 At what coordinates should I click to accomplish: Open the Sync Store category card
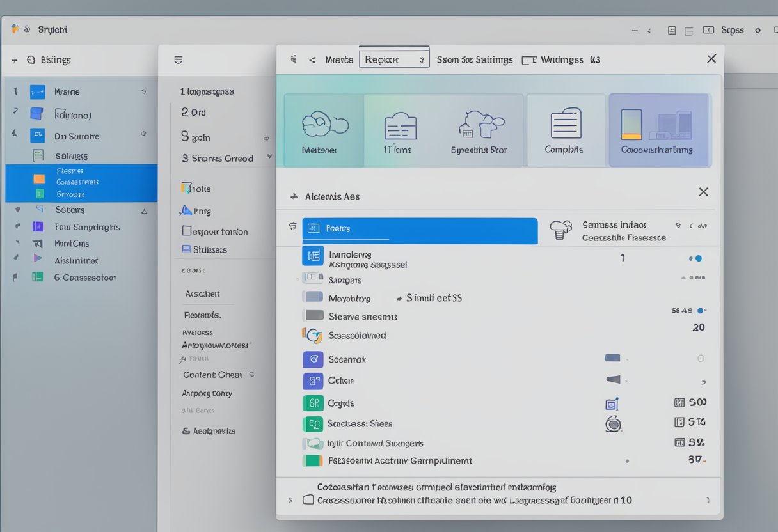[480, 128]
